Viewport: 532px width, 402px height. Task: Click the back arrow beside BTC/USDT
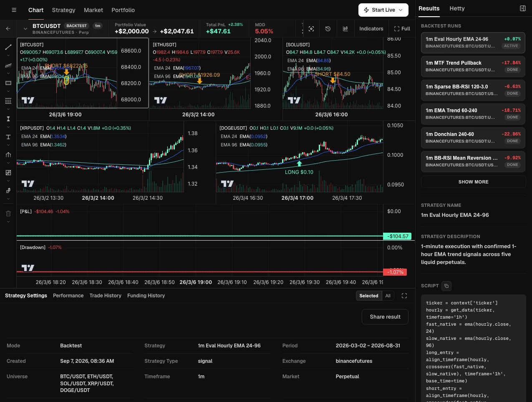[x=8, y=29]
